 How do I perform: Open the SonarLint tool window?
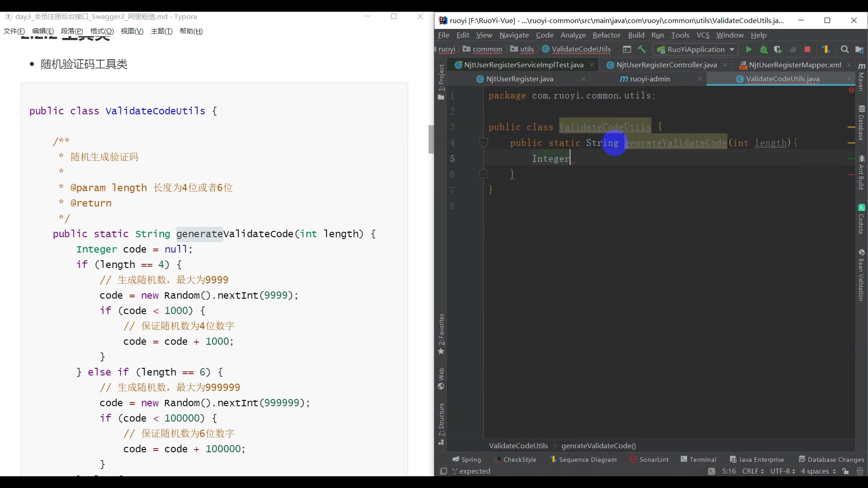649,460
